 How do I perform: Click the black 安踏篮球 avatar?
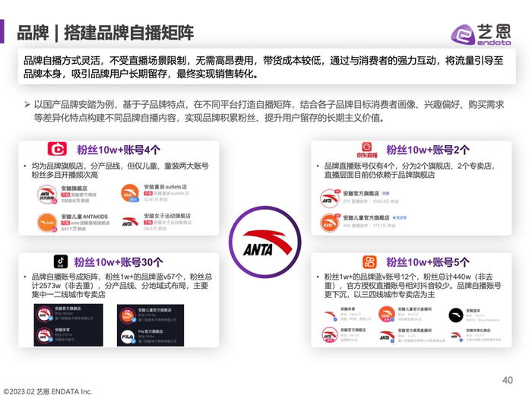click(455, 315)
